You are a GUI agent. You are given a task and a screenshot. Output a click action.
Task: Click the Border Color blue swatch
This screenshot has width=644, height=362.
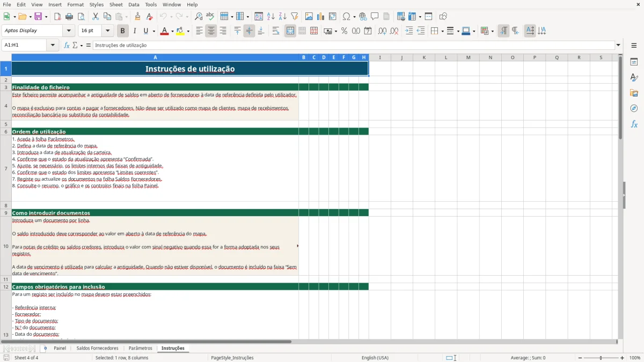pos(465,31)
